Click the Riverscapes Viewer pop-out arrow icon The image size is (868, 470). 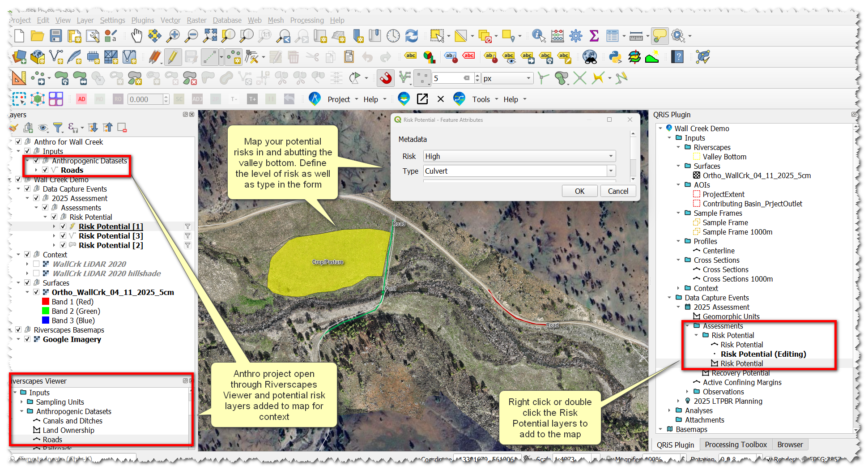[422, 99]
